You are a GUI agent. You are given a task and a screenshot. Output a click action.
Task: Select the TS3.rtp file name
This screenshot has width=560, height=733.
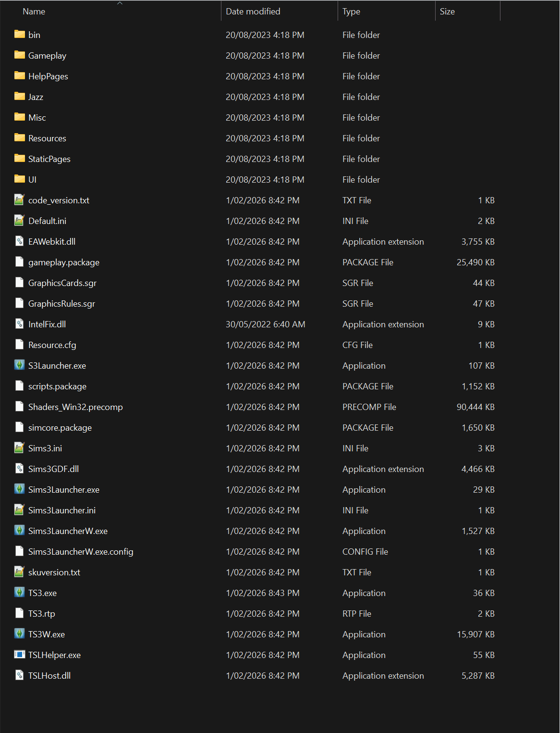pyautogui.click(x=42, y=613)
